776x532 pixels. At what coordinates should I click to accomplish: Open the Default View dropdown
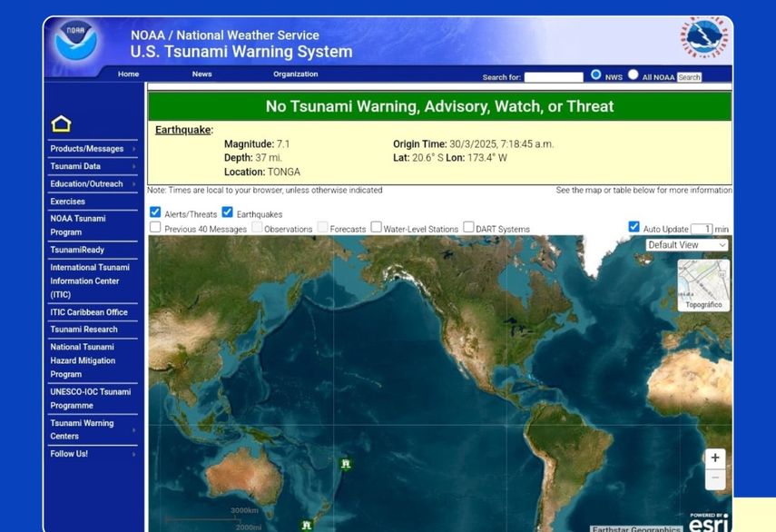[686, 244]
